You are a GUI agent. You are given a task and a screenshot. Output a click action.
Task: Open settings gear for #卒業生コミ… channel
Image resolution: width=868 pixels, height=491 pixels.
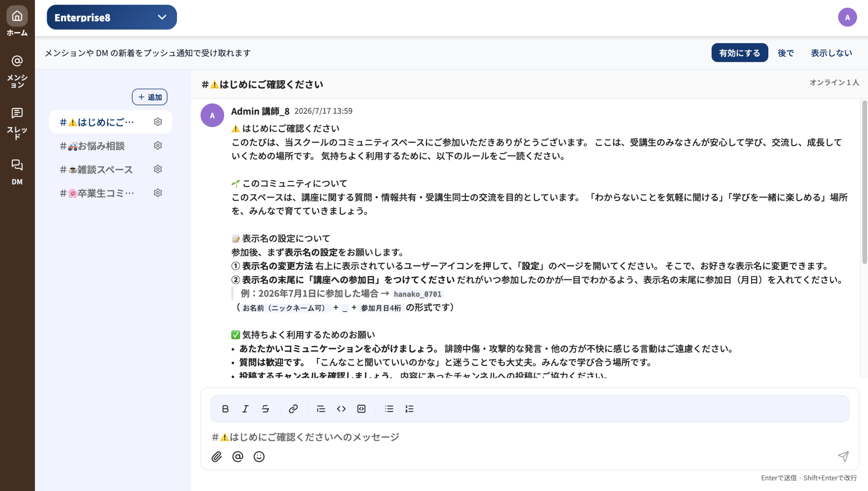tap(158, 193)
